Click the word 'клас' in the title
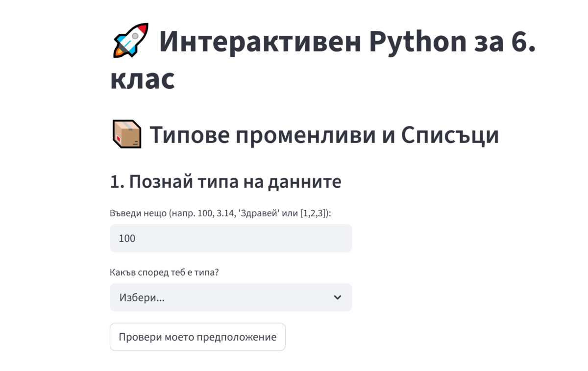Screen dimensions: 588x371 142,79
